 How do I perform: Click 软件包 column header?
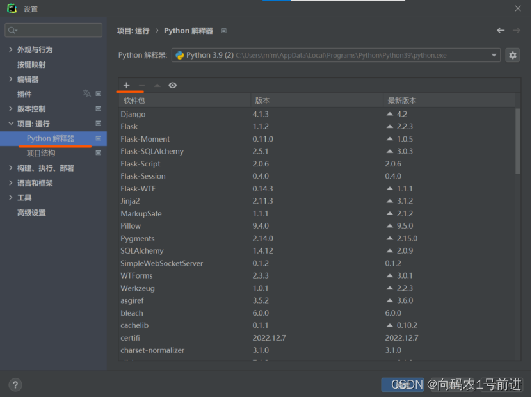[x=185, y=101]
